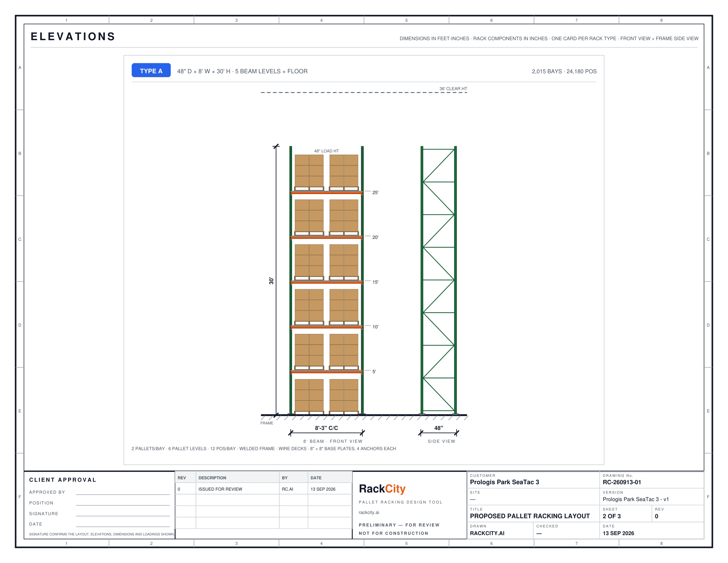This screenshot has height=563, width=728.
Task: Click version Prologis Park SeaTac 3 - v1
Action: point(636,499)
